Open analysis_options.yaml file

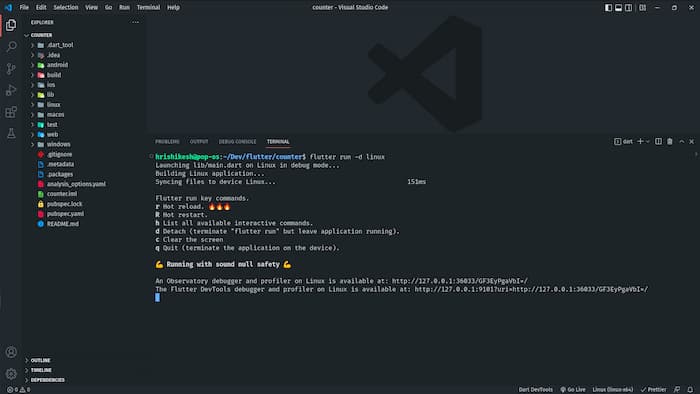coord(76,184)
